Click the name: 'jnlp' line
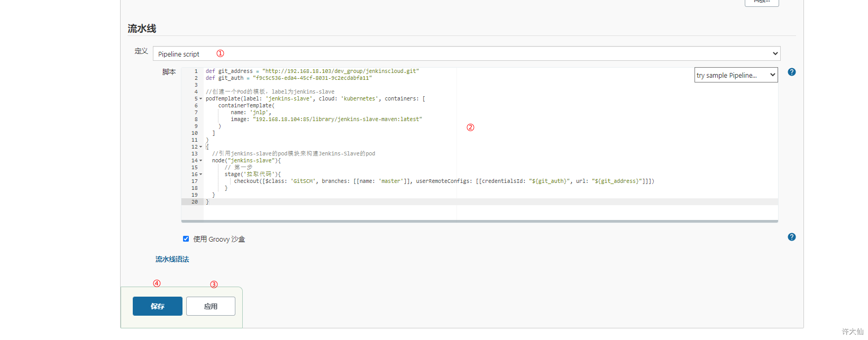Image resolution: width=868 pixels, height=340 pixels. (x=251, y=112)
